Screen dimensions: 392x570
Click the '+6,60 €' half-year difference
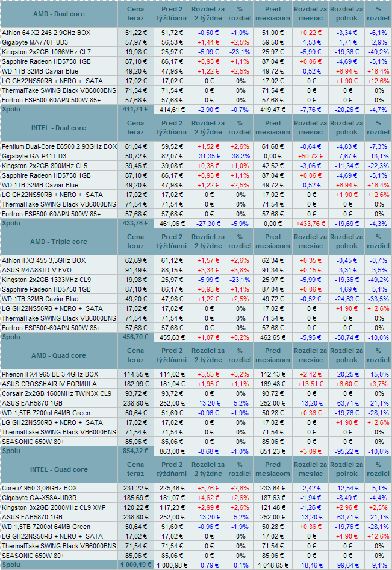click(347, 384)
